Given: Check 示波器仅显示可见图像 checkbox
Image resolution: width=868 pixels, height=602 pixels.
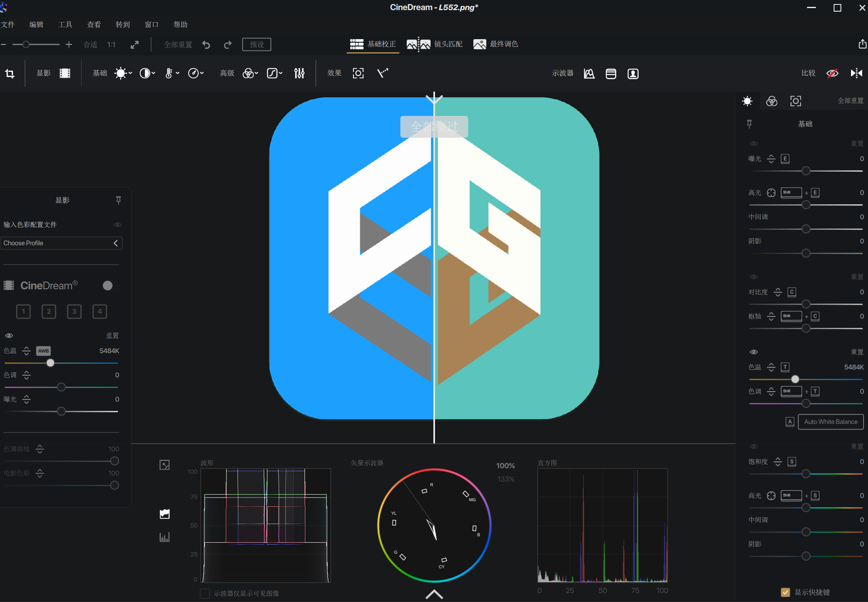Looking at the screenshot, I should click(205, 594).
